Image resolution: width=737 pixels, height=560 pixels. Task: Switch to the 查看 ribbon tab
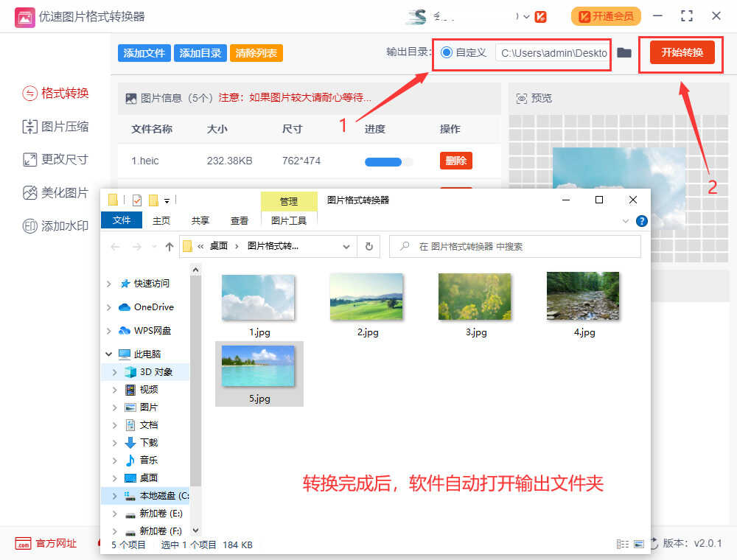point(240,220)
